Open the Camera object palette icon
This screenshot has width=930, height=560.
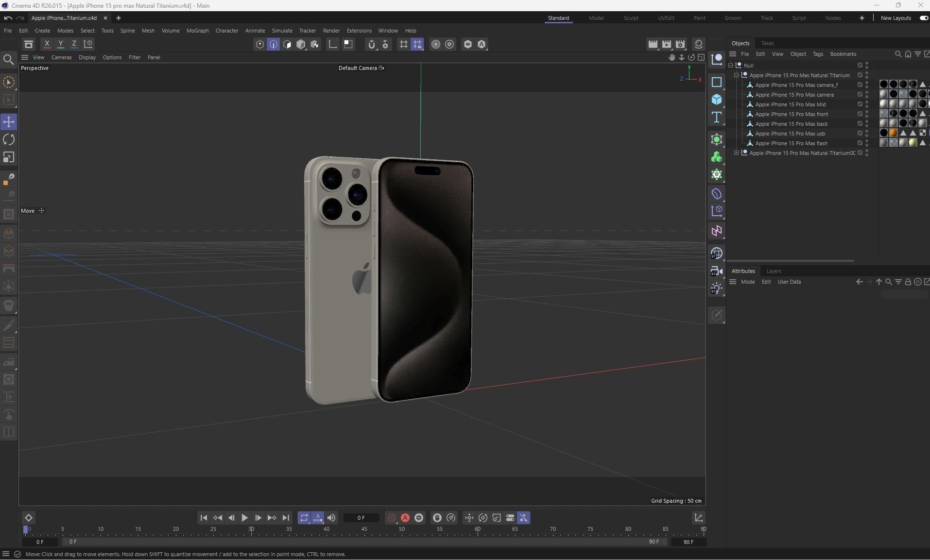717,271
